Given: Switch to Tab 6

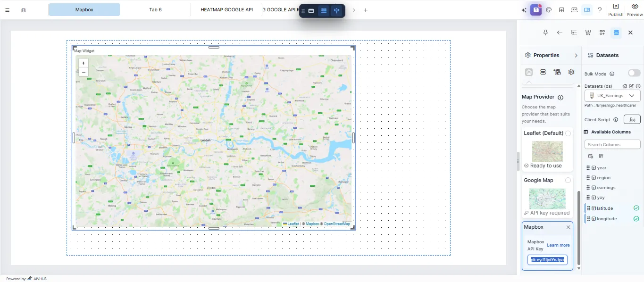Looking at the screenshot, I should click(156, 9).
